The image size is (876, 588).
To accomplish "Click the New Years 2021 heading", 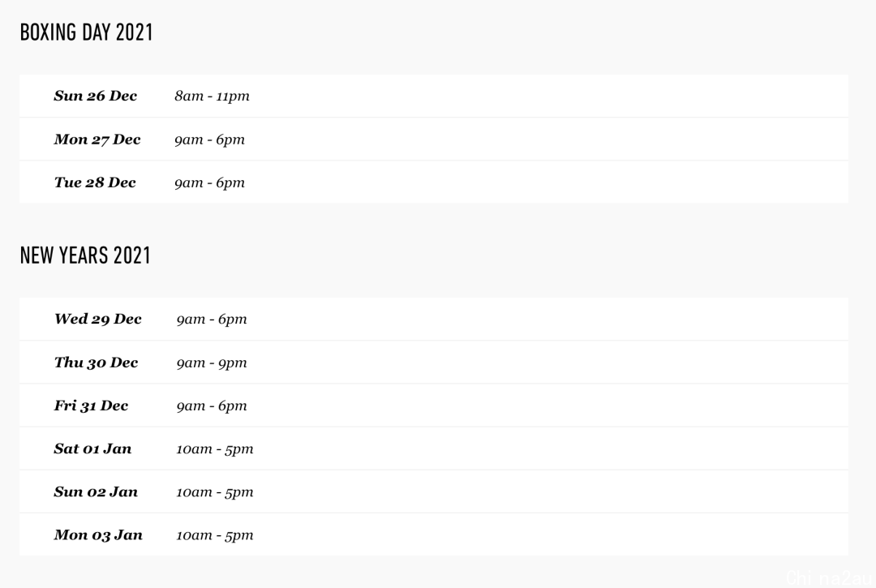I will [x=85, y=255].
